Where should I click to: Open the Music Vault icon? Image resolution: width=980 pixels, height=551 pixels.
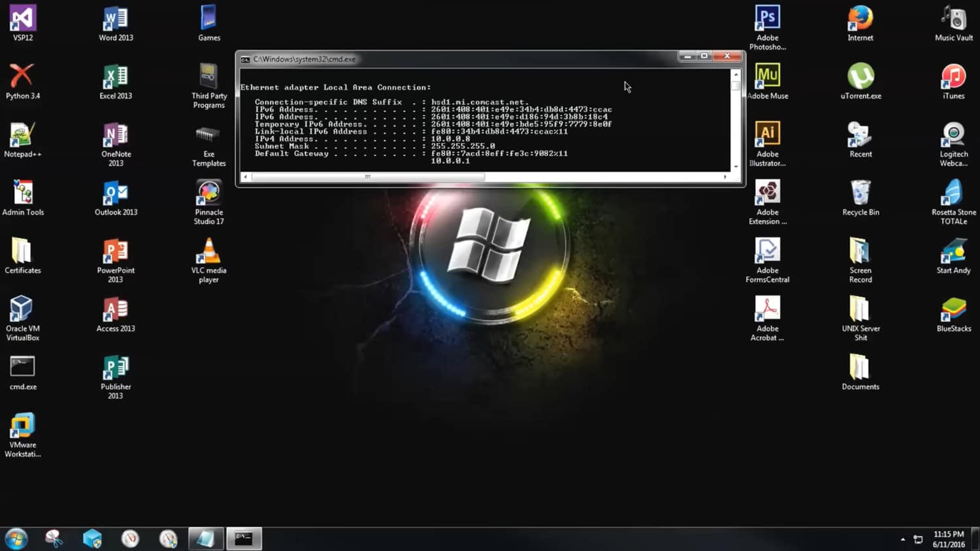[x=954, y=24]
